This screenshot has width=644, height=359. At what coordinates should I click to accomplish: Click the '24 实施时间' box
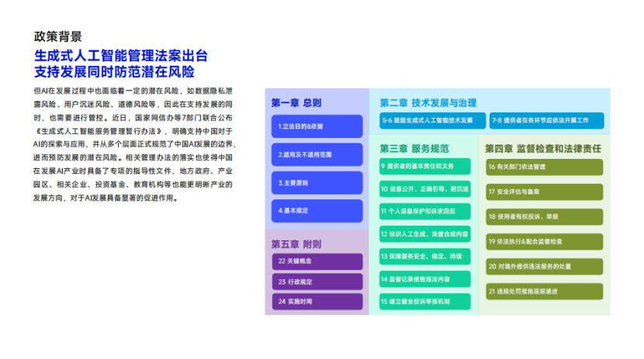317,302
